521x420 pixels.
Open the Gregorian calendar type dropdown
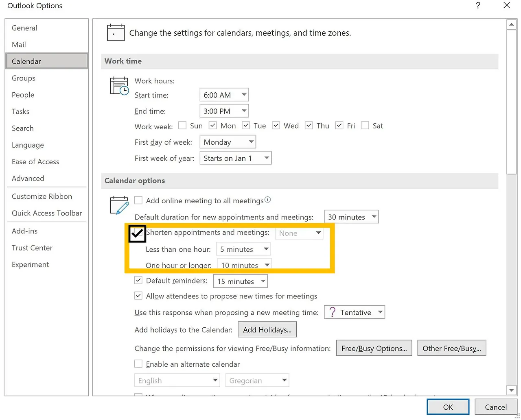tap(257, 381)
